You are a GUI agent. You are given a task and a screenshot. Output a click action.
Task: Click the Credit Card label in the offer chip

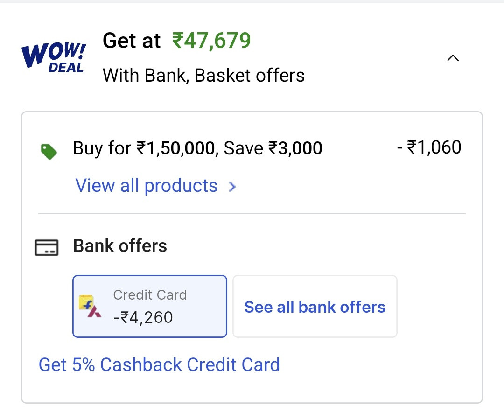tap(150, 295)
